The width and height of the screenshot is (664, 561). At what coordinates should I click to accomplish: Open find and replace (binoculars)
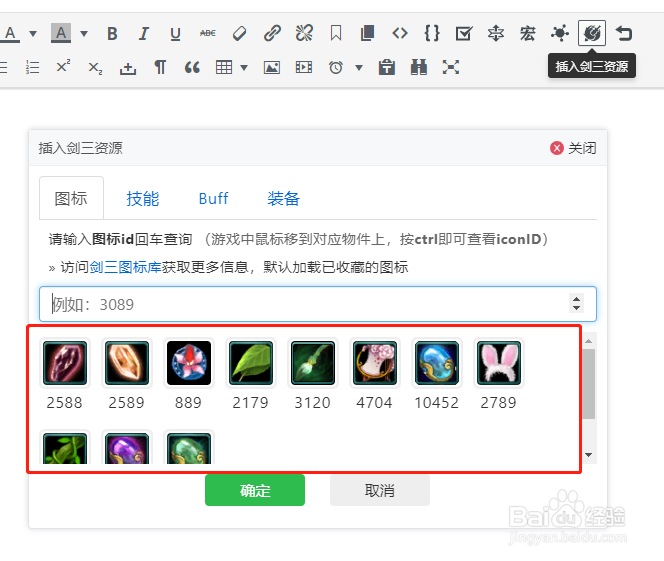click(x=419, y=67)
